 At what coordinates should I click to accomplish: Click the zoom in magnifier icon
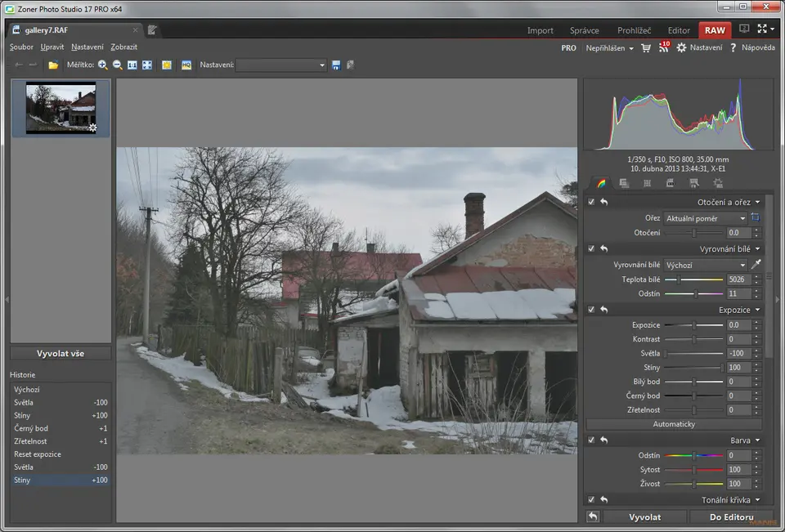103,65
